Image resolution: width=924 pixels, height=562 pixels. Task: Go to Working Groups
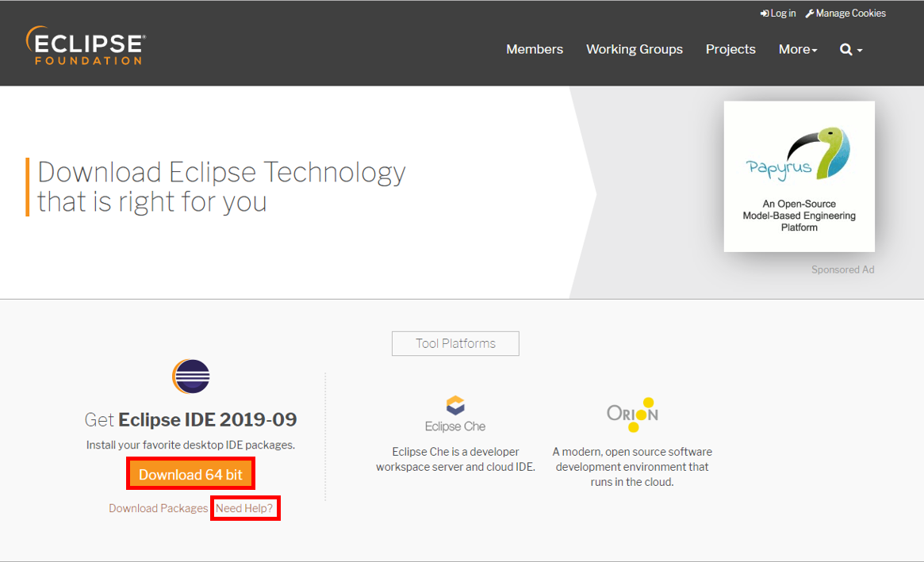[x=634, y=49]
